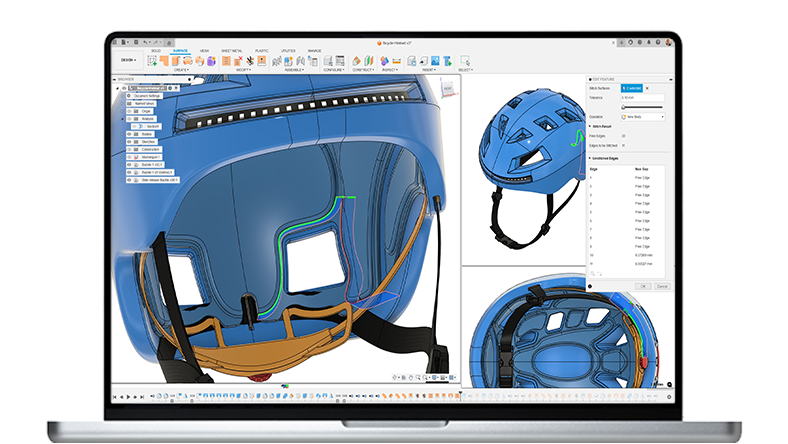
Task: Click the Offset Plane construct icon
Action: tap(357, 61)
